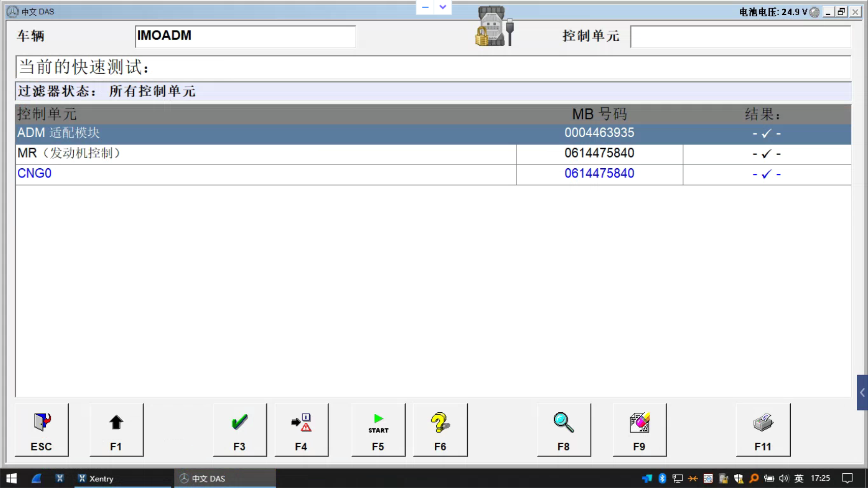Click MB number 0004463935
Viewport: 868px width, 488px height.
point(600,133)
